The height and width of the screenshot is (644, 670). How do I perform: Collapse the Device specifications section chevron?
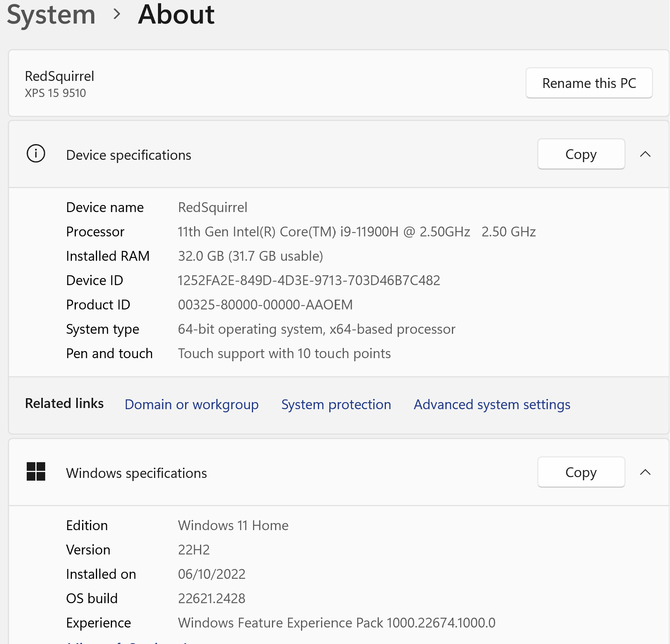point(645,154)
